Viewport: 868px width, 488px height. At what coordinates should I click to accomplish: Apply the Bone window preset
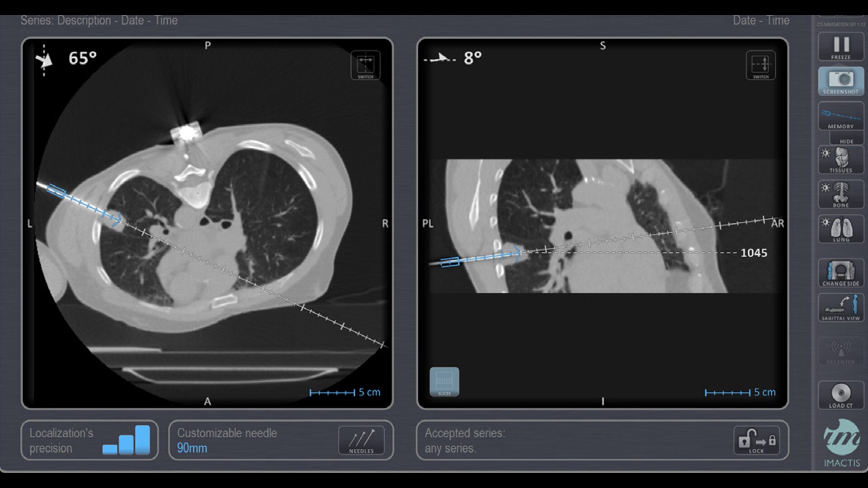tap(840, 194)
